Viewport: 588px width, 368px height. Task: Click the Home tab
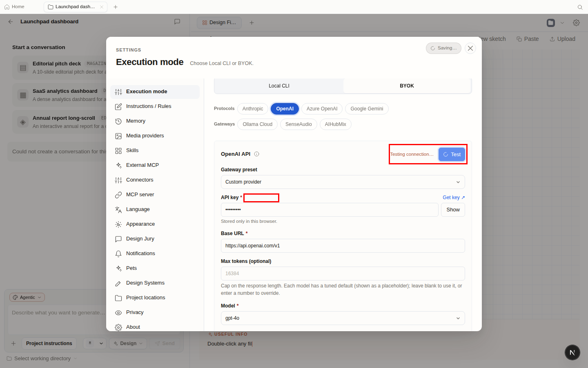[14, 7]
